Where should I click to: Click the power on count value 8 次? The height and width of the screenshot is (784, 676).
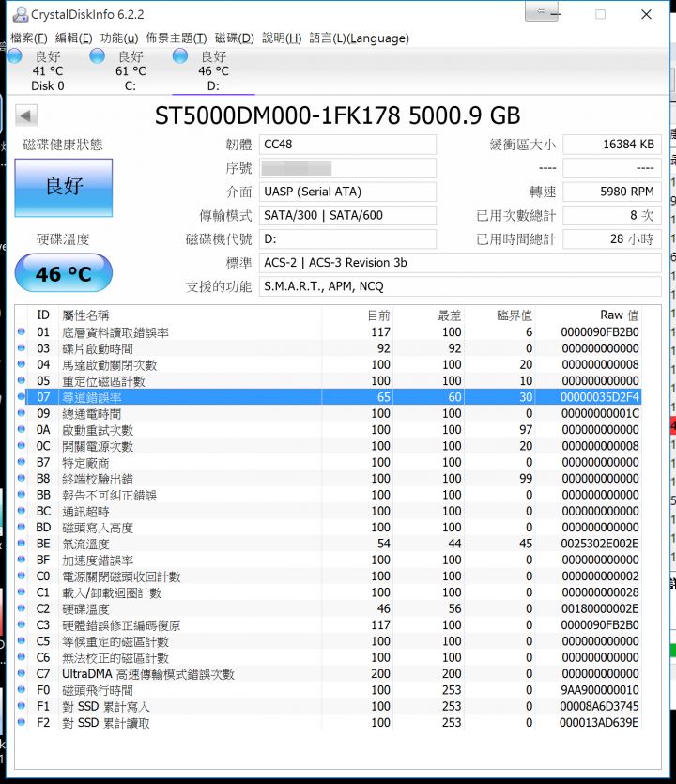tap(612, 216)
